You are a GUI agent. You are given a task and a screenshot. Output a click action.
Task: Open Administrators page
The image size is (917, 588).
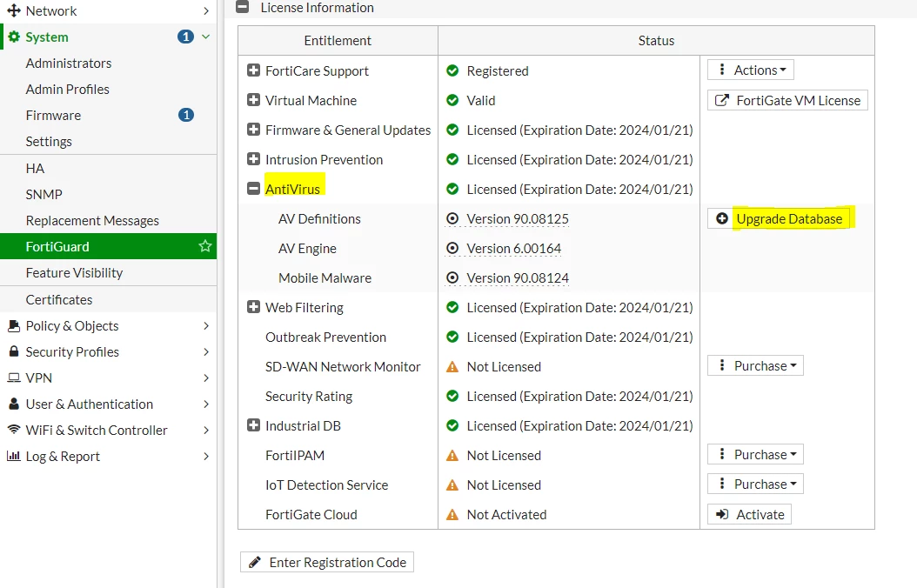(69, 63)
